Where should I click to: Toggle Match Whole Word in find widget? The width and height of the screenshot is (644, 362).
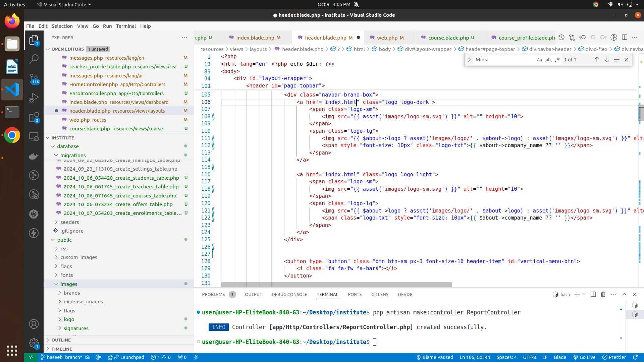pos(548,60)
